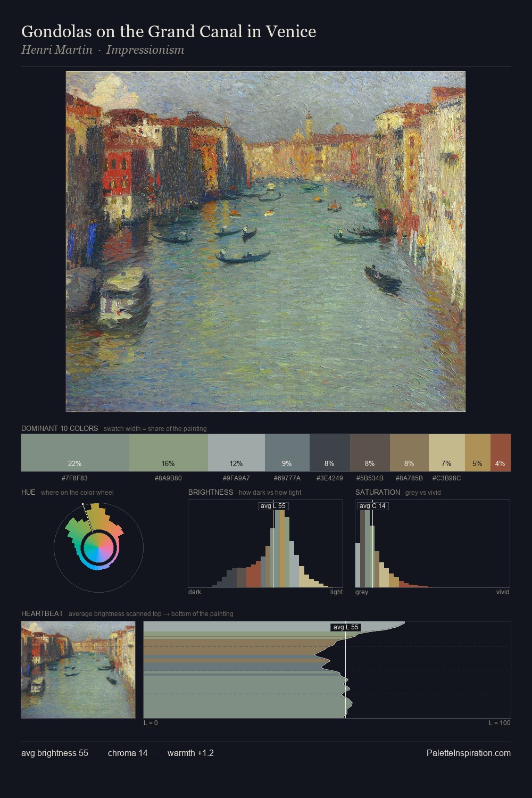Select the 16% sage green swatch
Image resolution: width=532 pixels, height=798 pixels.
[x=168, y=453]
